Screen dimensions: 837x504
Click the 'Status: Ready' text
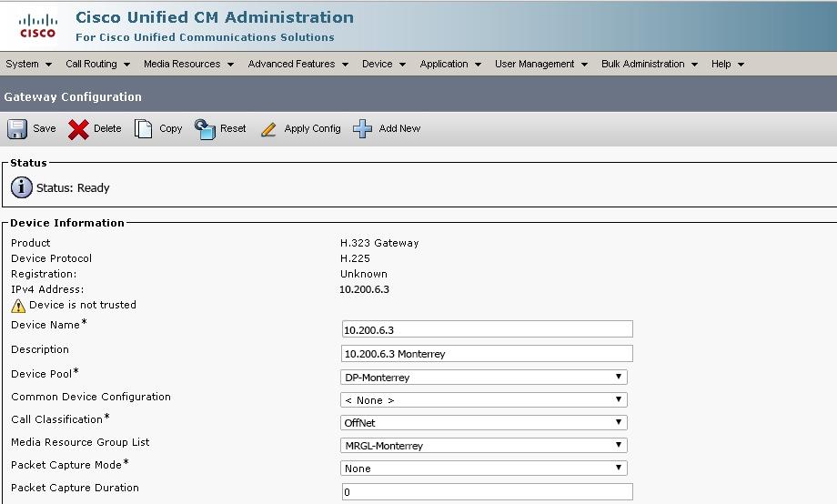click(x=73, y=188)
